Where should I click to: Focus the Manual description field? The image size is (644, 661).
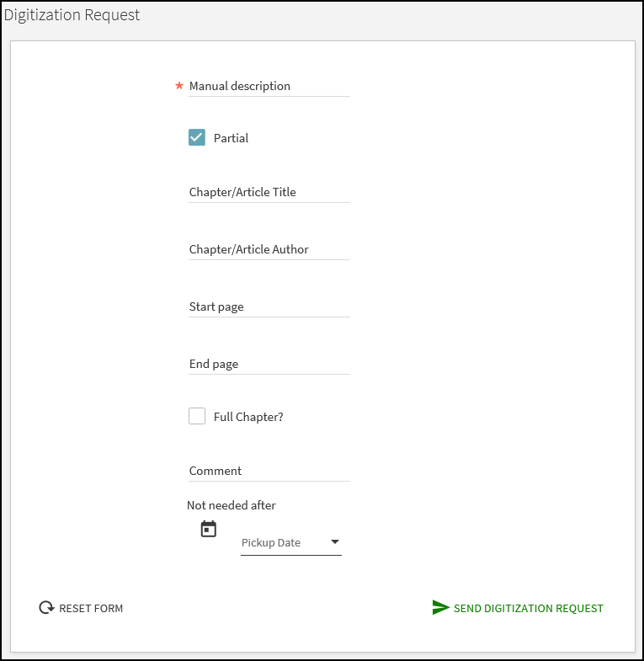click(x=269, y=86)
